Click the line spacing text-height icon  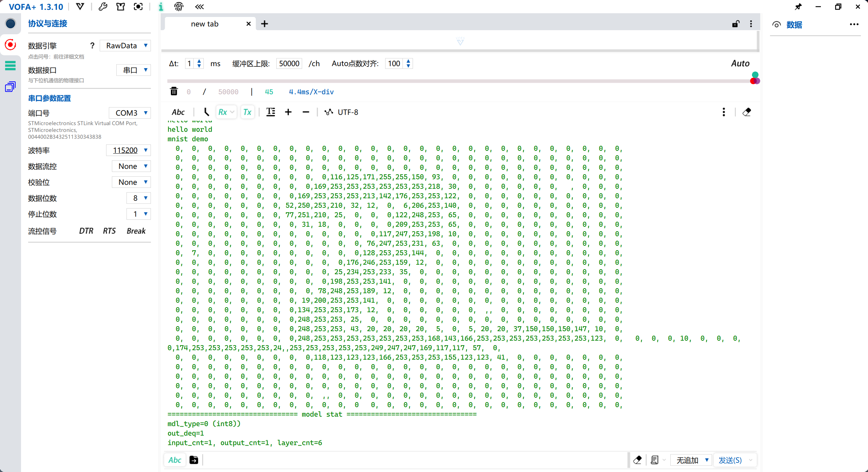click(x=271, y=112)
